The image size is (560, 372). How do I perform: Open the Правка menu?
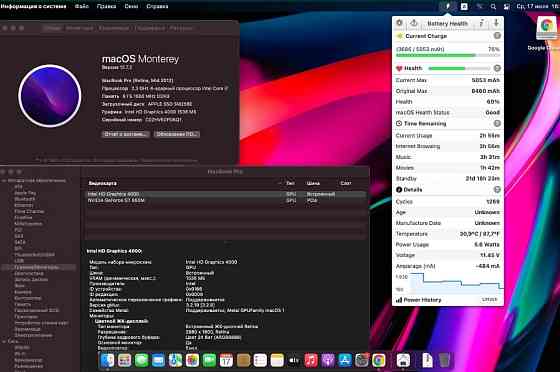106,6
